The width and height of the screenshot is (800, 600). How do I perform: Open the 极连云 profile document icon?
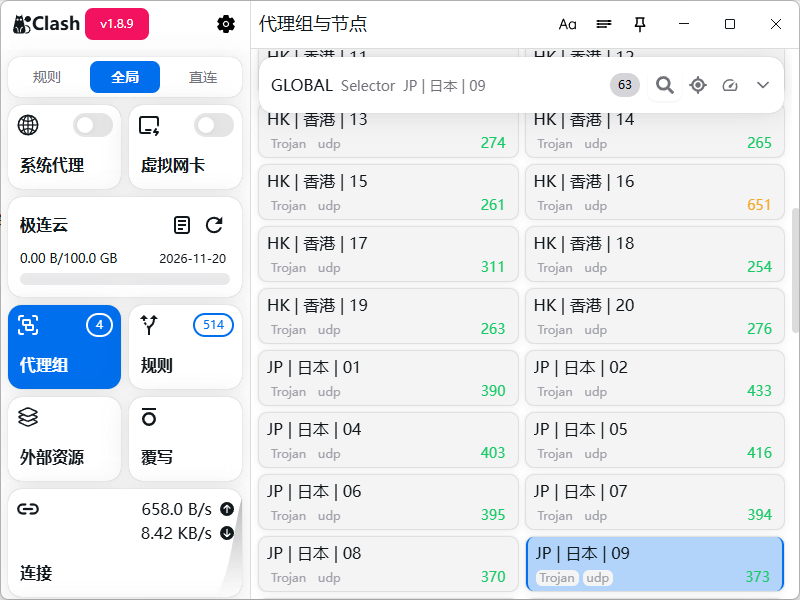(181, 225)
